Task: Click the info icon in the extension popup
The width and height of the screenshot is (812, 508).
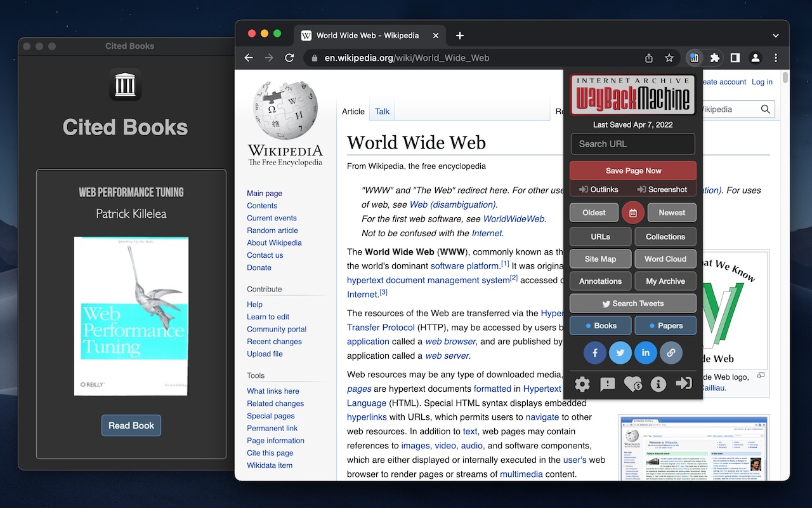Action: pos(658,384)
